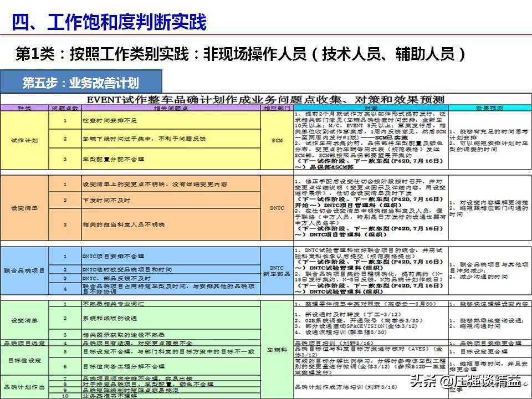This screenshot has width=532, height=399.
Task: Click the issue 下发时间不及时
Action: tap(106, 200)
